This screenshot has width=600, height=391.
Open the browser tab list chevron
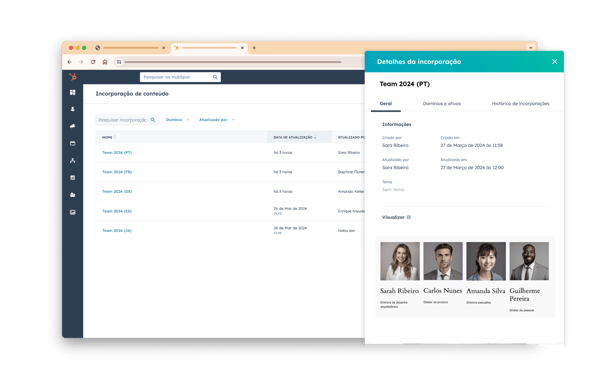pyautogui.click(x=531, y=48)
